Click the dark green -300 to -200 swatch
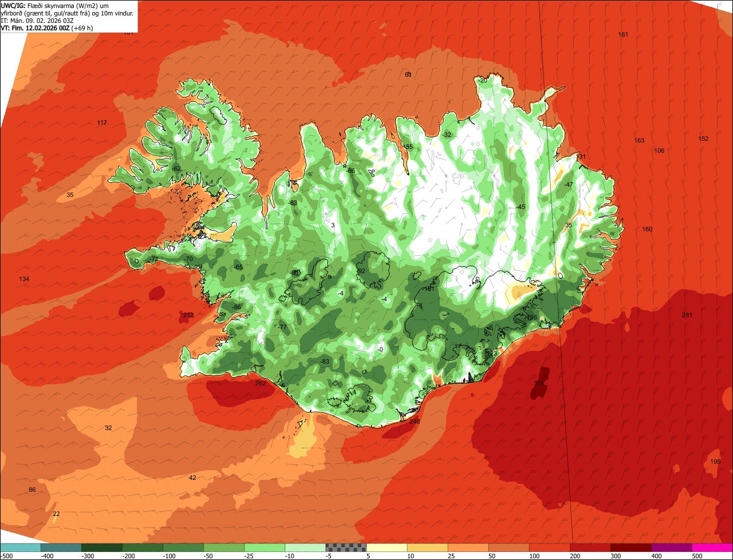The width and height of the screenshot is (733, 560). click(101, 547)
